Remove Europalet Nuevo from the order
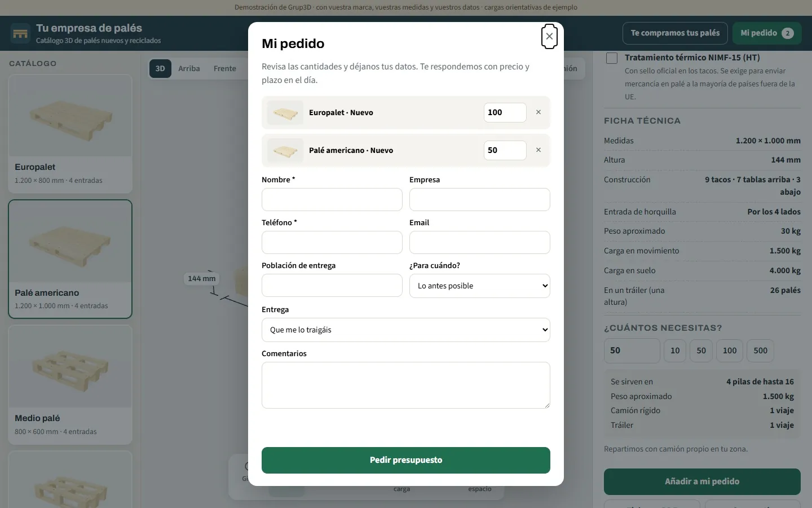The width and height of the screenshot is (812, 508). pos(539,112)
